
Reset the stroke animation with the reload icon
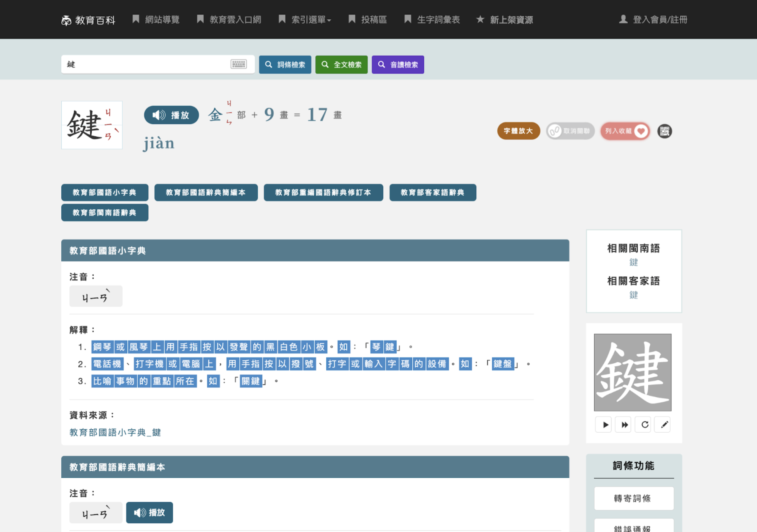643,425
